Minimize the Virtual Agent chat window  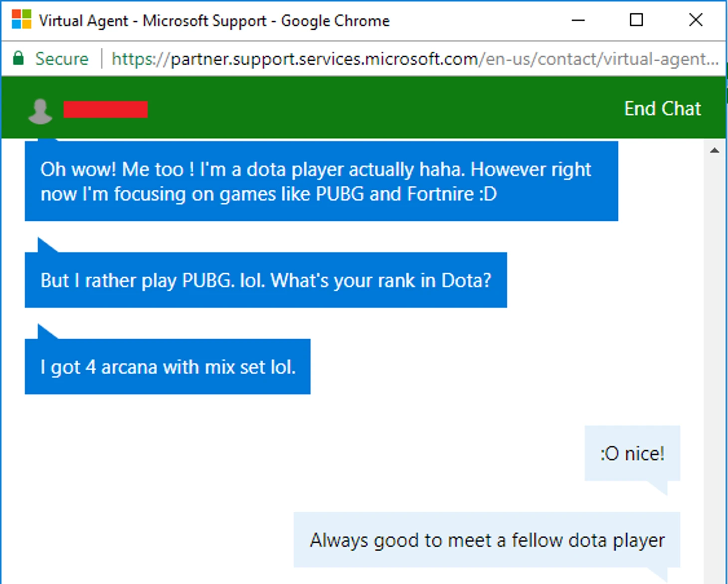click(x=578, y=20)
